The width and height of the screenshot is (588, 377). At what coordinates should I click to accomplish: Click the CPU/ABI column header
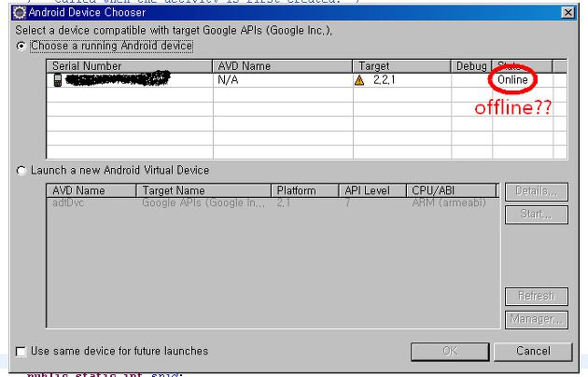click(452, 190)
